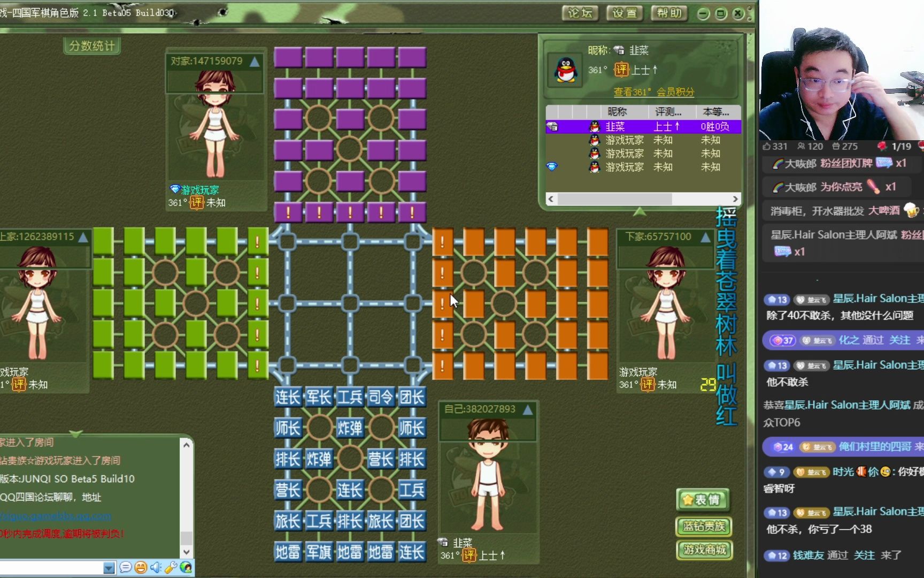Click the 评 badge under your own avatar
Image resolution: width=924 pixels, height=578 pixels.
click(469, 556)
